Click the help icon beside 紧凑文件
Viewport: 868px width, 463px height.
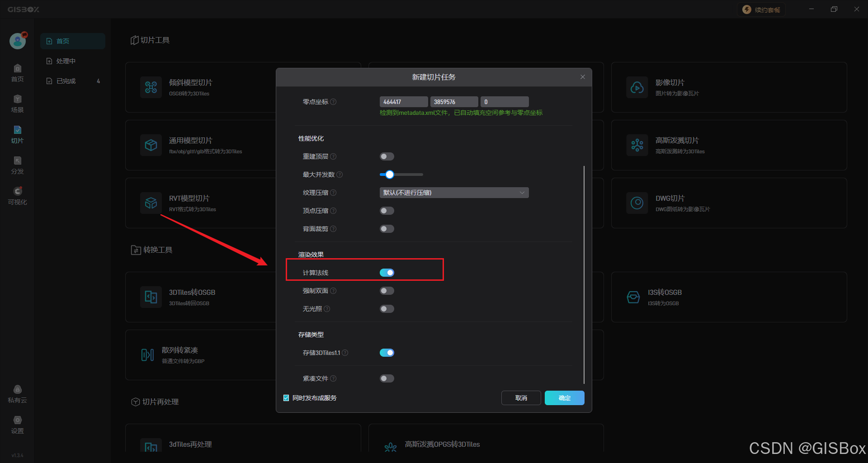point(333,378)
